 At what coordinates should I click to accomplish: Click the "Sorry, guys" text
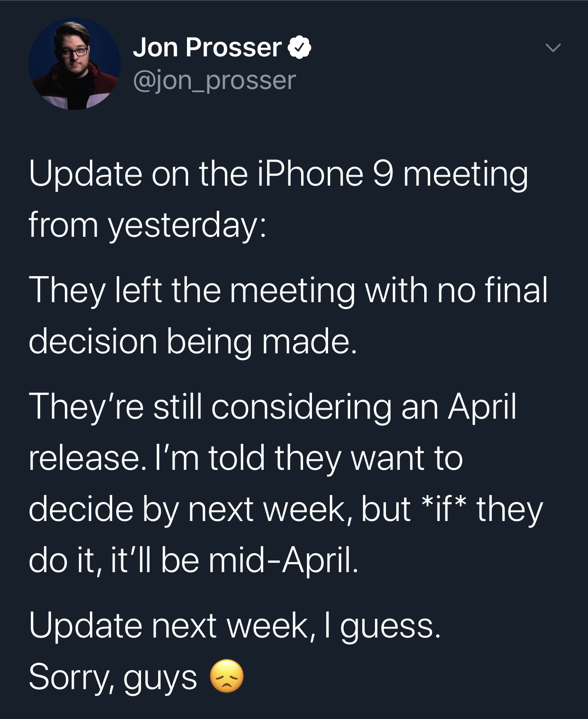click(x=113, y=676)
